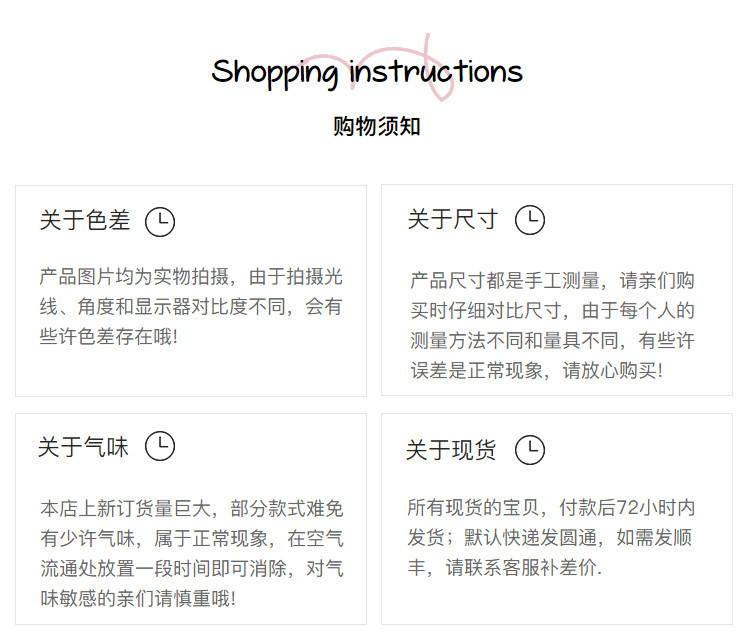Click the odor notice description paragraph
The width and height of the screenshot is (750, 641).
click(x=191, y=554)
